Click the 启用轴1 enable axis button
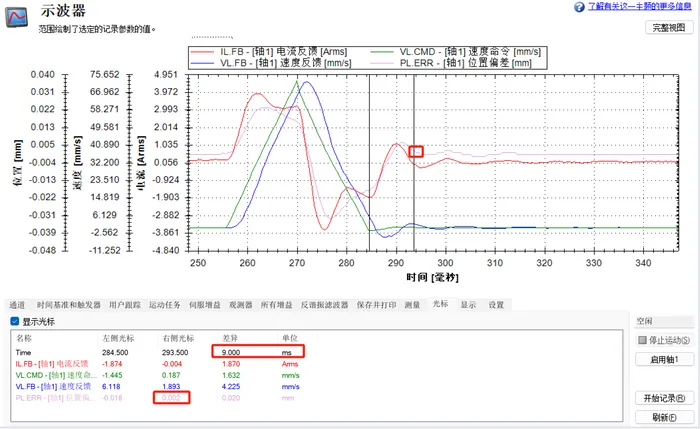 click(664, 359)
